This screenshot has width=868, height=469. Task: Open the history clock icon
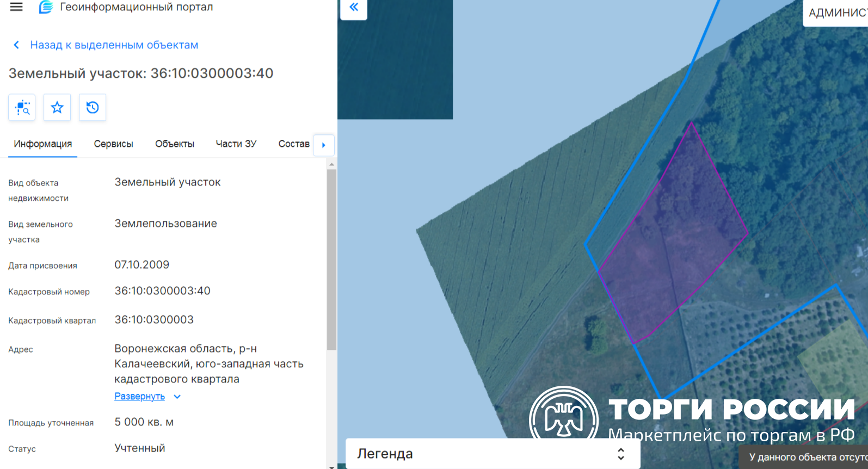[x=93, y=107]
